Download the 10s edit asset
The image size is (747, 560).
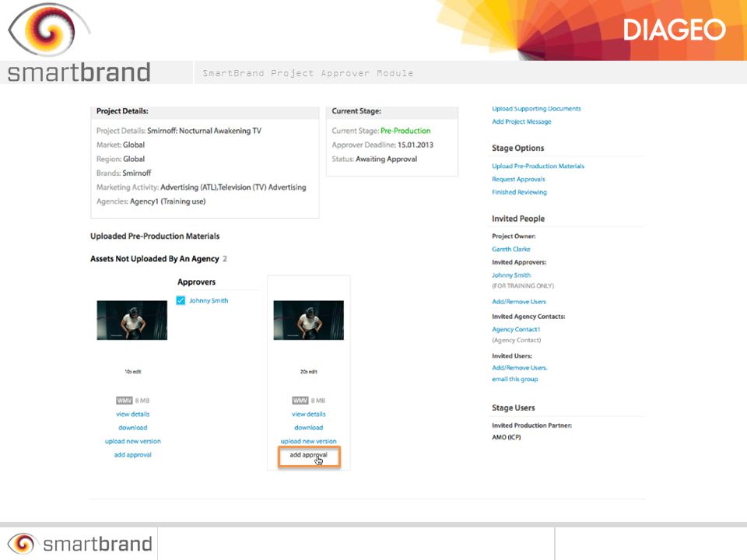[x=132, y=428]
